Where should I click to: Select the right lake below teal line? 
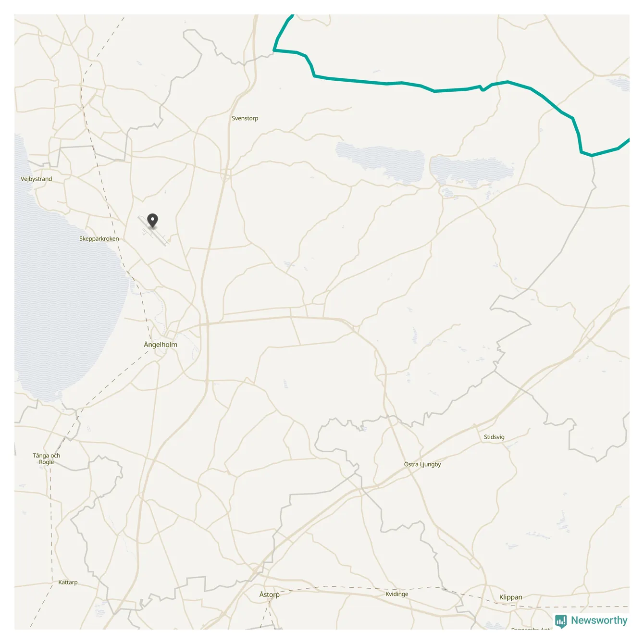(x=471, y=171)
